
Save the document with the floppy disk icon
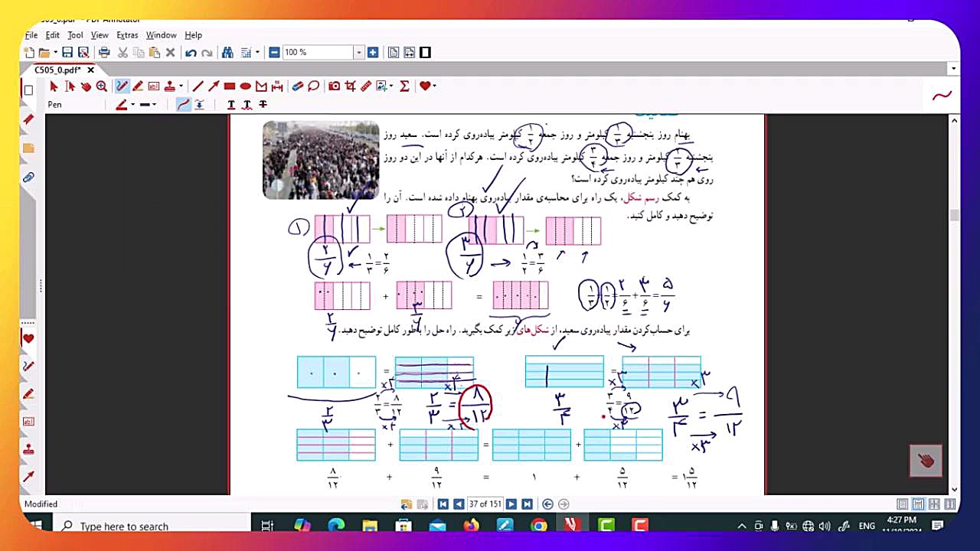pyautogui.click(x=67, y=53)
